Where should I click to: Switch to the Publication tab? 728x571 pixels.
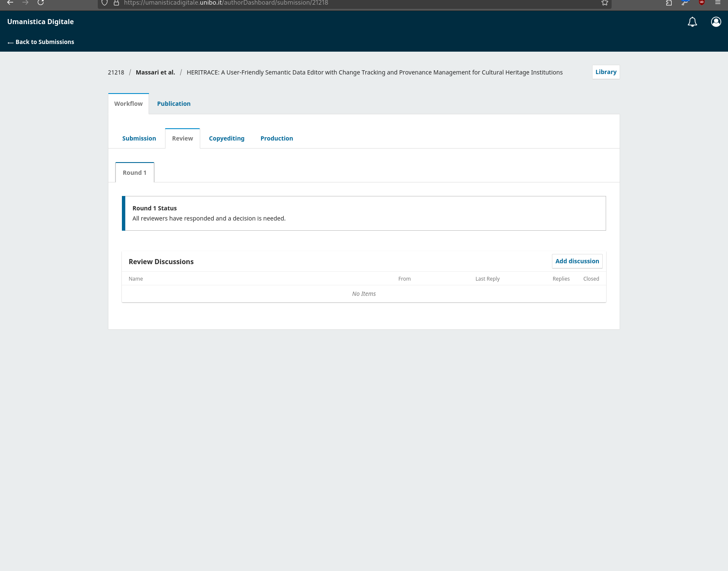point(174,104)
